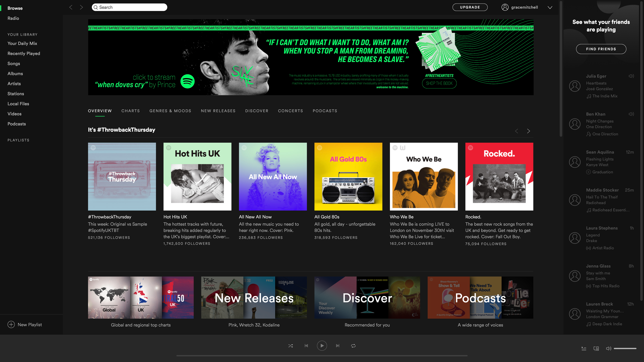This screenshot has height=362, width=644.
Task: Skip to the previous track
Action: tap(306, 346)
